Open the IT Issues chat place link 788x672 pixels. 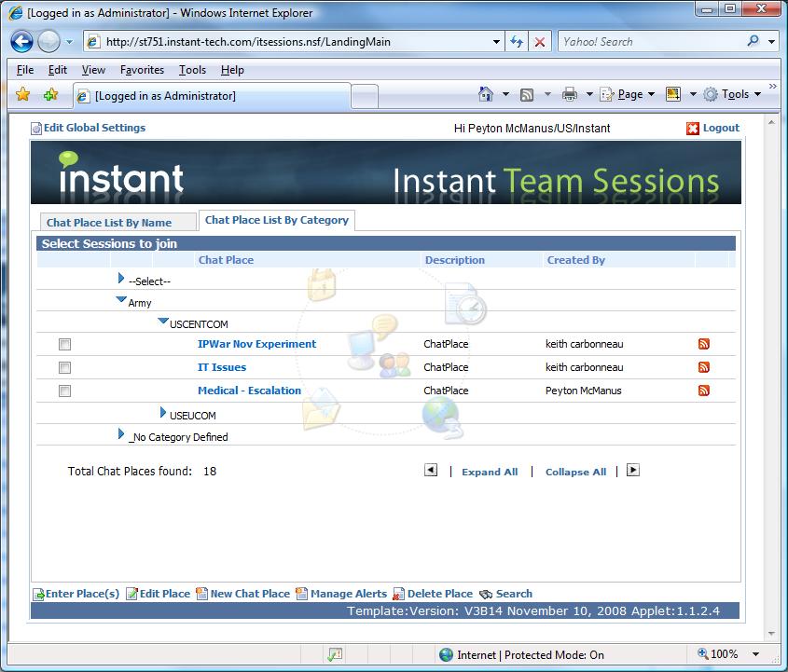(x=222, y=367)
